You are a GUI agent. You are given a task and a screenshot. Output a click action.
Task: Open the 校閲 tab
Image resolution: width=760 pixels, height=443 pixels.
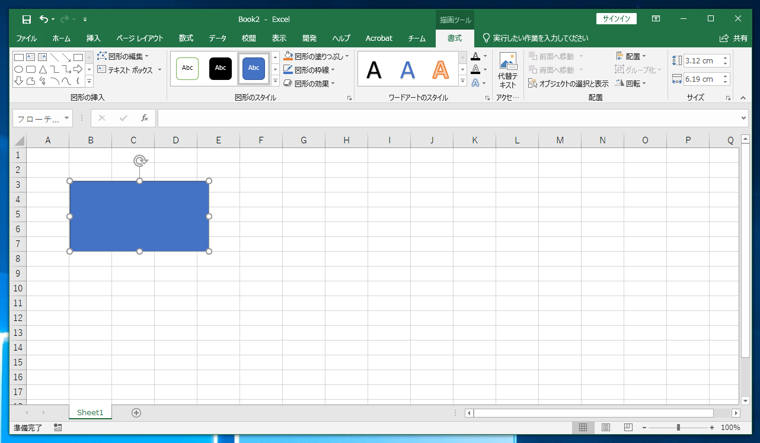click(x=249, y=38)
